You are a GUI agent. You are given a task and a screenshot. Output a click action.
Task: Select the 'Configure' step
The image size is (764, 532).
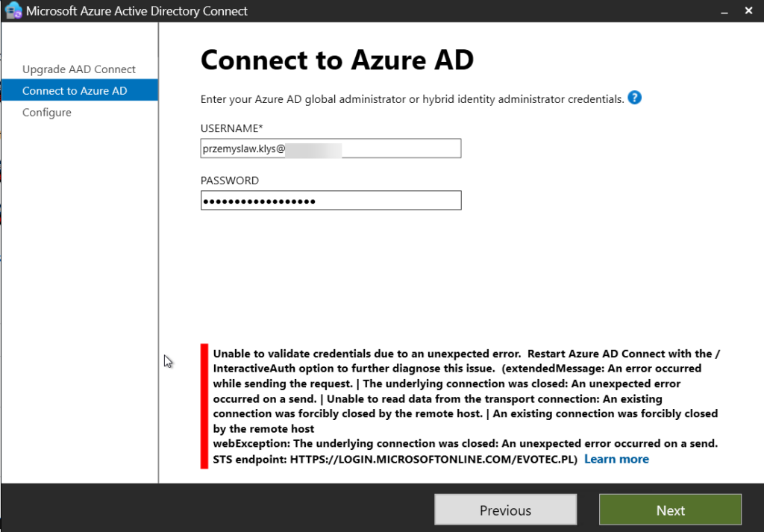click(x=46, y=112)
